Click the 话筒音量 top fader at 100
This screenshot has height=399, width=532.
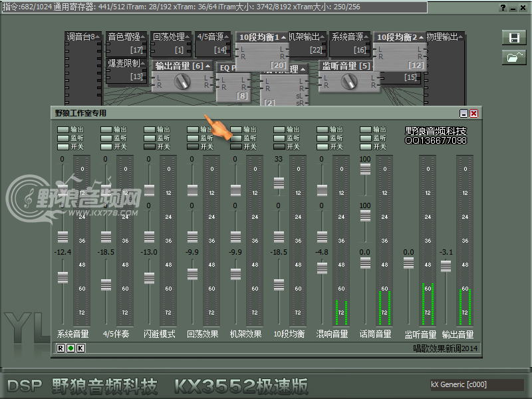(x=365, y=169)
